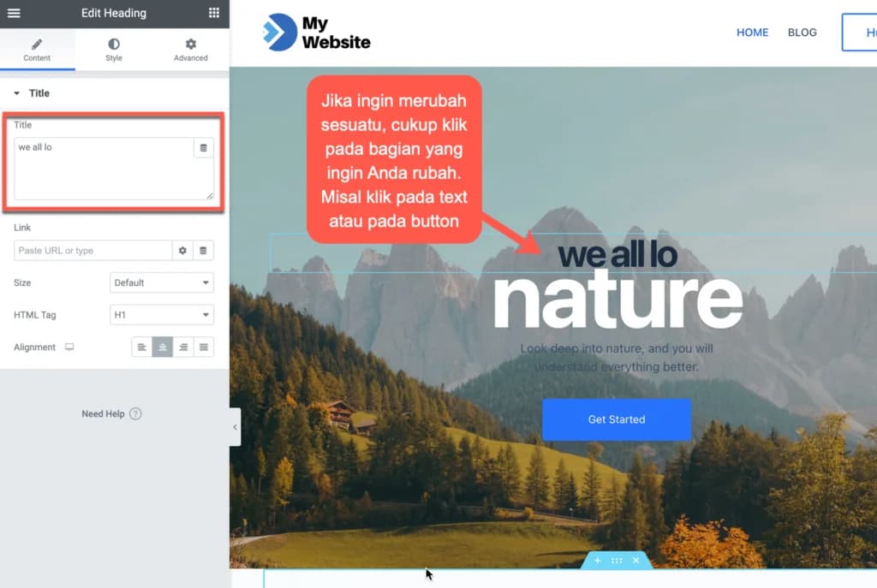Image resolution: width=877 pixels, height=588 pixels.
Task: Switch to the Advanced tab
Action: (x=190, y=49)
